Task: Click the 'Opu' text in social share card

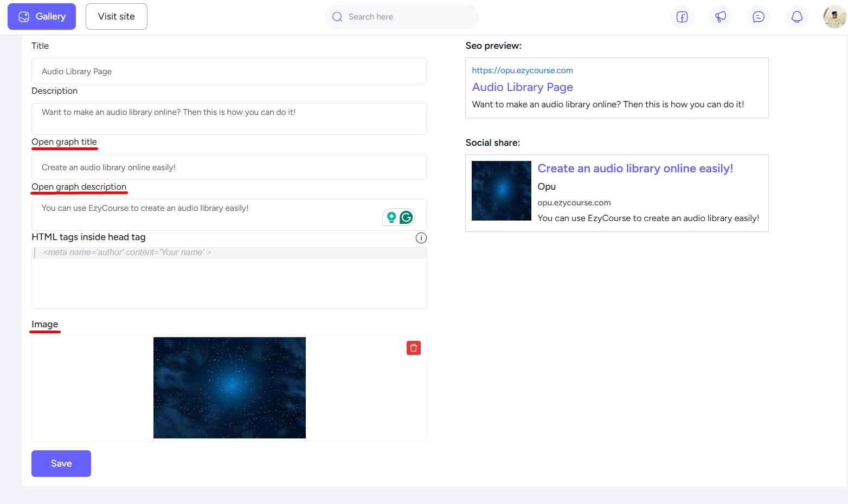Action: pos(547,186)
